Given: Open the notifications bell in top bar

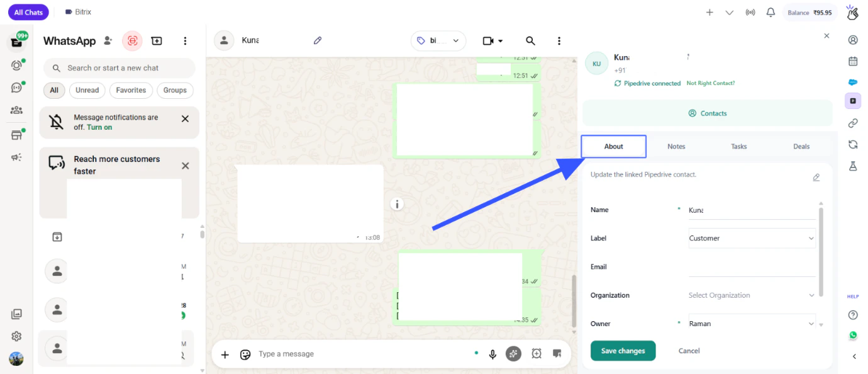Looking at the screenshot, I should click(x=771, y=12).
